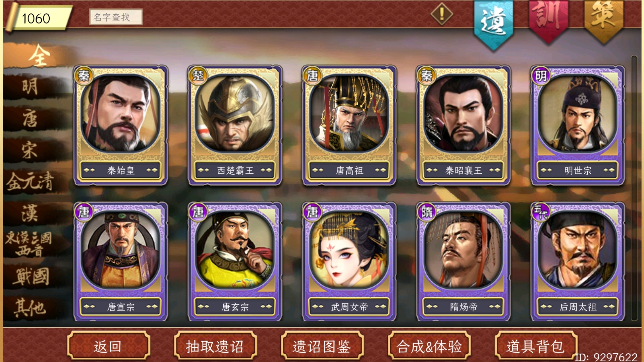Click the 五代 badge on 后周太祖 card
Image resolution: width=644 pixels, height=362 pixels.
tap(541, 212)
